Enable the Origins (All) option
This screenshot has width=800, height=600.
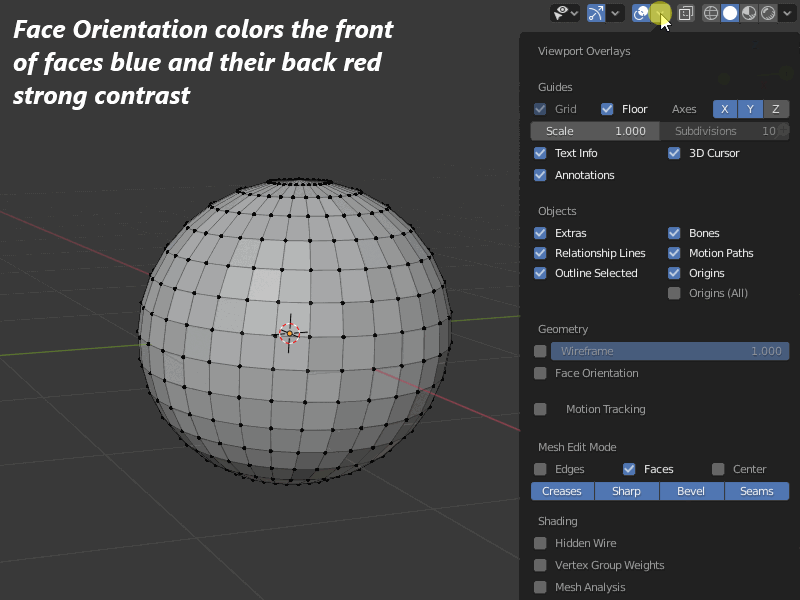click(676, 293)
